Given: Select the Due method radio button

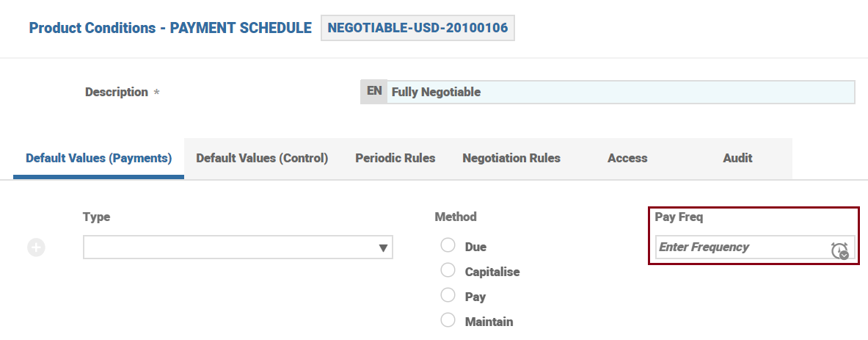Looking at the screenshot, I should click(x=448, y=245).
